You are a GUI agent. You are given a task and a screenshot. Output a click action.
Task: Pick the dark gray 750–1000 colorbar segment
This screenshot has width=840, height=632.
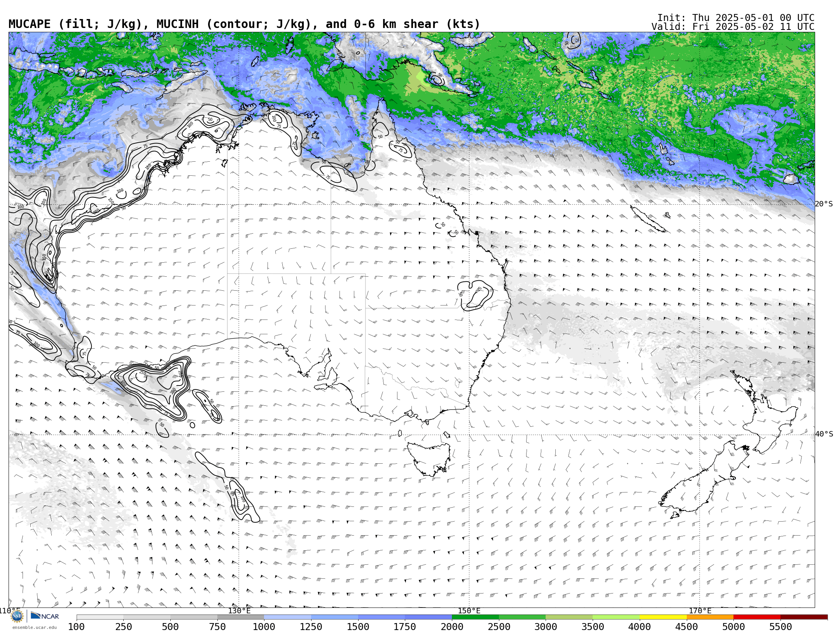click(241, 617)
